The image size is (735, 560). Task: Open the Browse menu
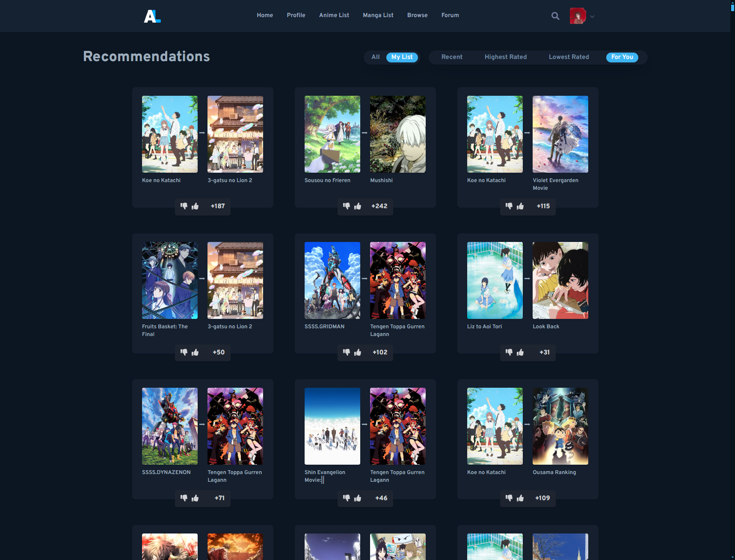[x=417, y=15]
